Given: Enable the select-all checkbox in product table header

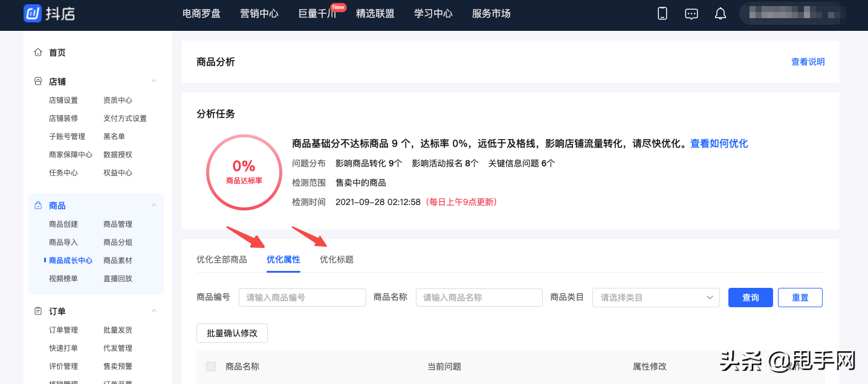Looking at the screenshot, I should [211, 366].
